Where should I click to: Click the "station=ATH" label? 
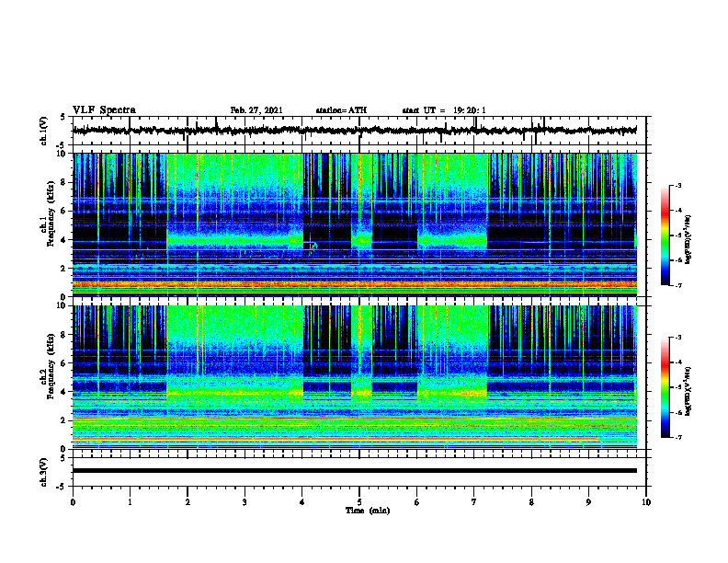(x=341, y=110)
